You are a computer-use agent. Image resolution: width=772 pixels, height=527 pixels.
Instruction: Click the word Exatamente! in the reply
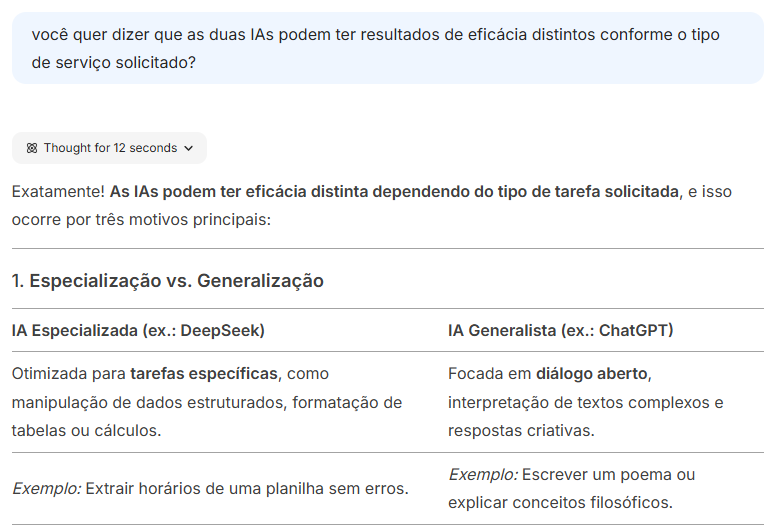tap(57, 191)
